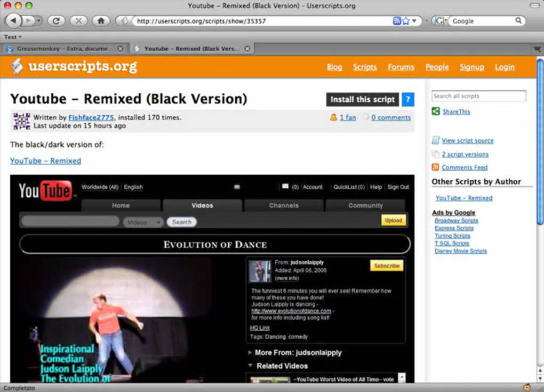544x392 pixels.
Task: Bookmark page with the star icon
Action: (x=405, y=21)
